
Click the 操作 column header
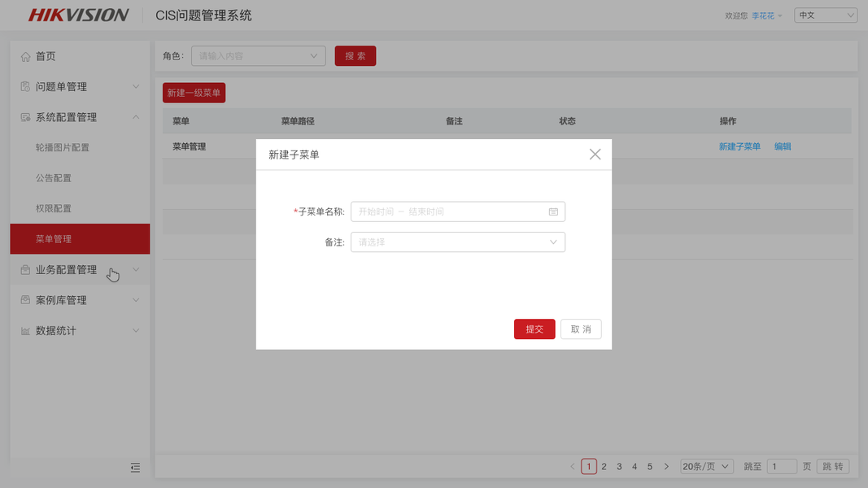[x=728, y=121]
